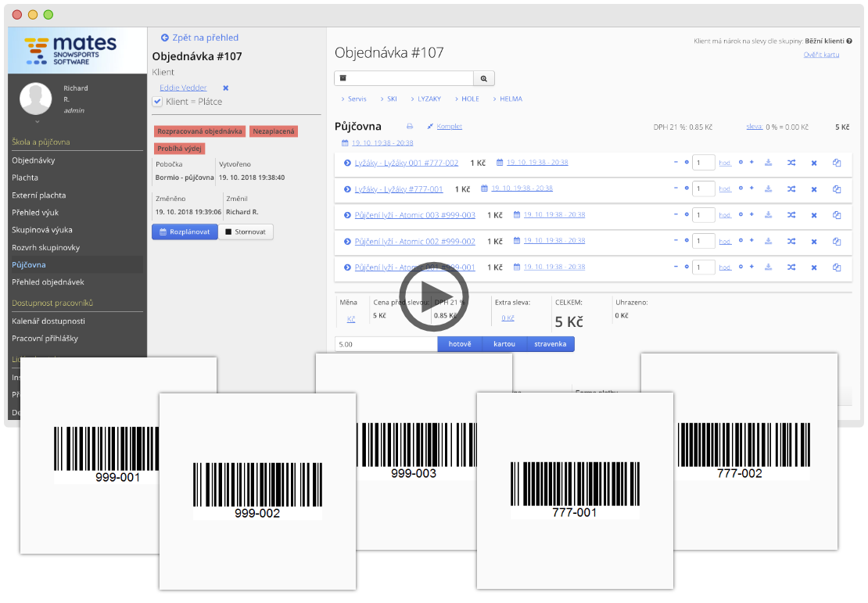Click the print icon next to Půjčovna
Screen dimensions: 868x603
(x=410, y=126)
